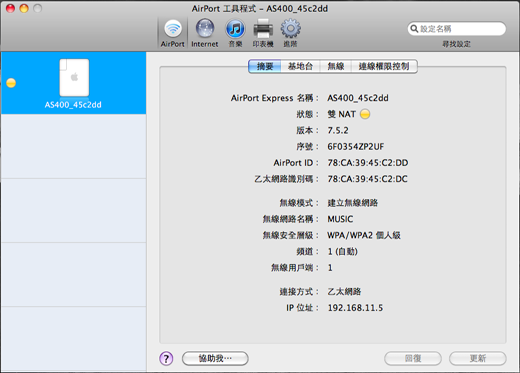The height and width of the screenshot is (373, 520).
Task: Switch to the 基地台 tab
Action: coord(300,66)
